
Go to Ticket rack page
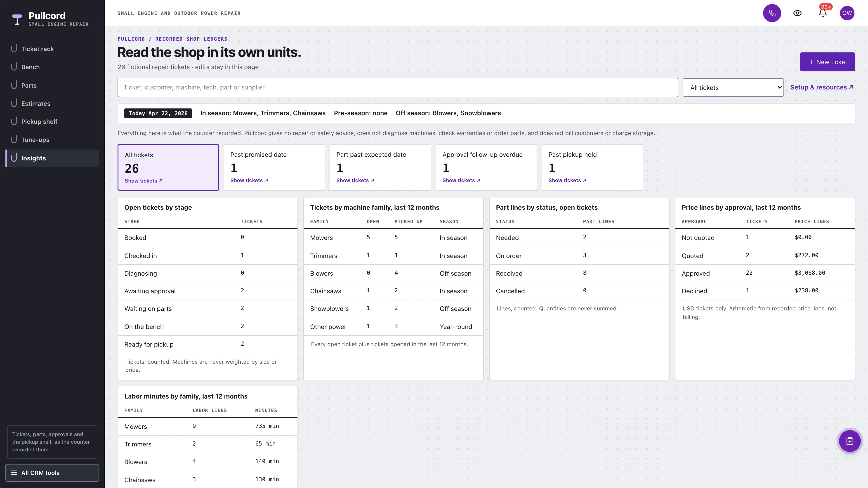coord(52,49)
